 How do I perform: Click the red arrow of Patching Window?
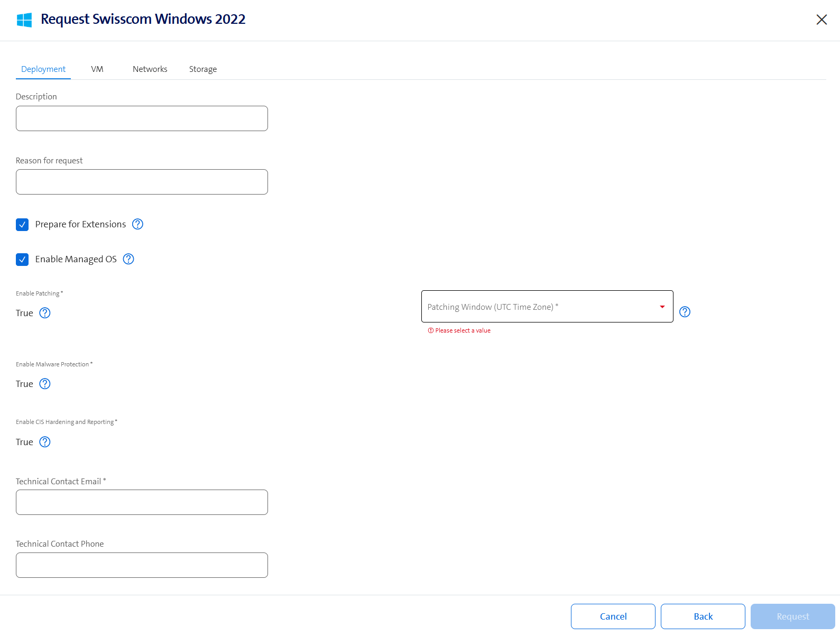662,307
